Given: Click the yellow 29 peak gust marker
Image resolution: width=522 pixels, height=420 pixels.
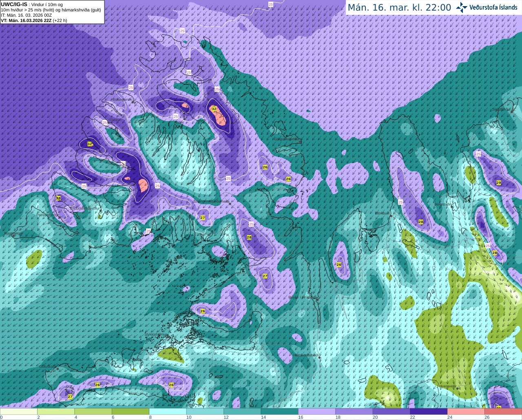Looking at the screenshot, I should (x=499, y=183).
